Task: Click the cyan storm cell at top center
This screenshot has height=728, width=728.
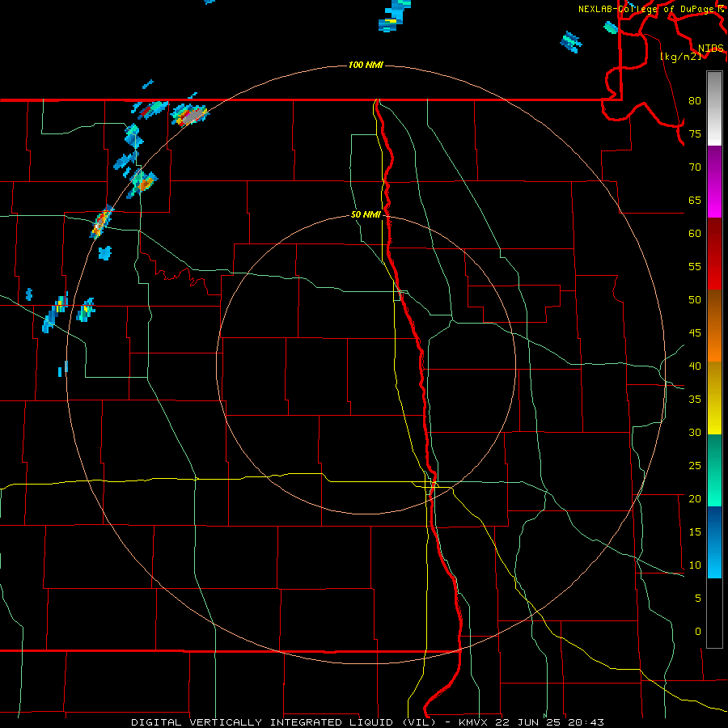Action: (395, 15)
